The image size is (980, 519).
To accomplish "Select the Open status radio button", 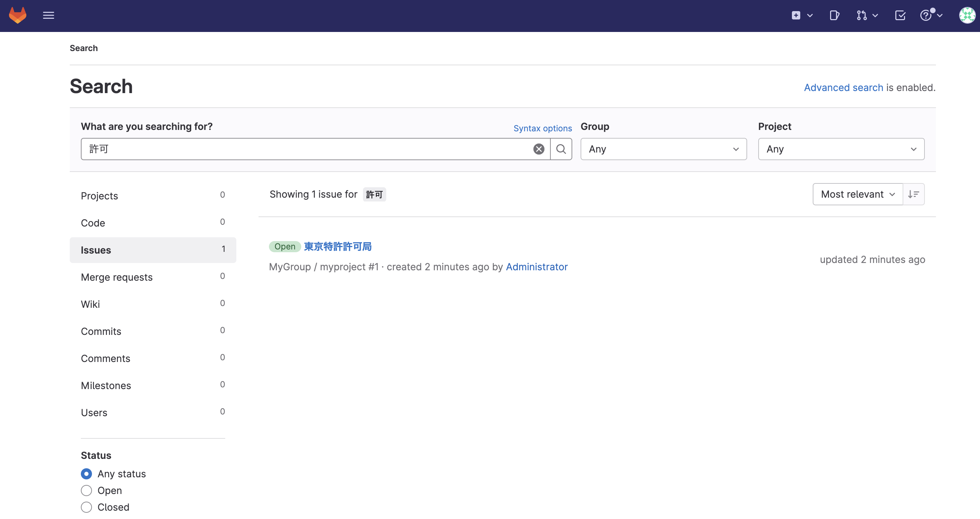I will (86, 491).
